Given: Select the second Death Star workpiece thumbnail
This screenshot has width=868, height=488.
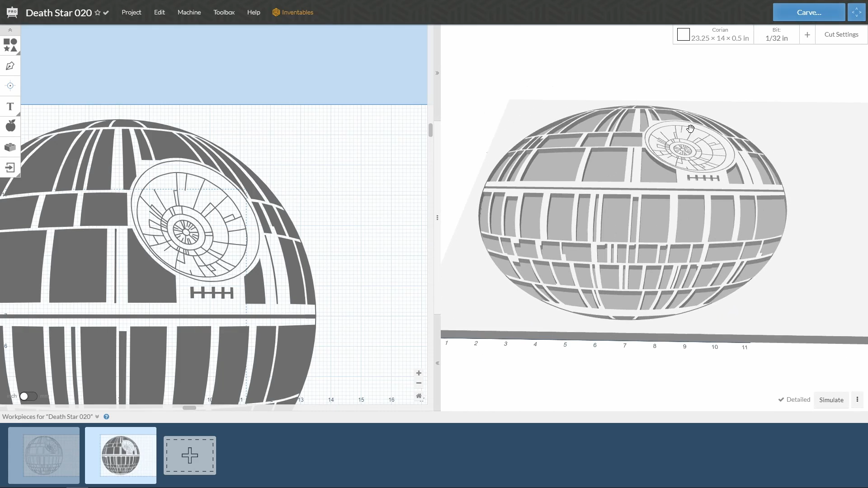Looking at the screenshot, I should pos(120,455).
